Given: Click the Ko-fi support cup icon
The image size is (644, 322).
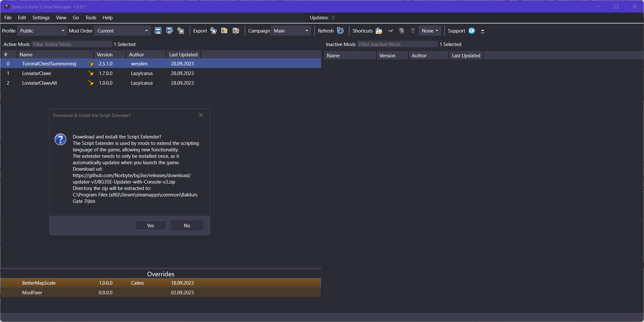Looking at the screenshot, I should 472,31.
